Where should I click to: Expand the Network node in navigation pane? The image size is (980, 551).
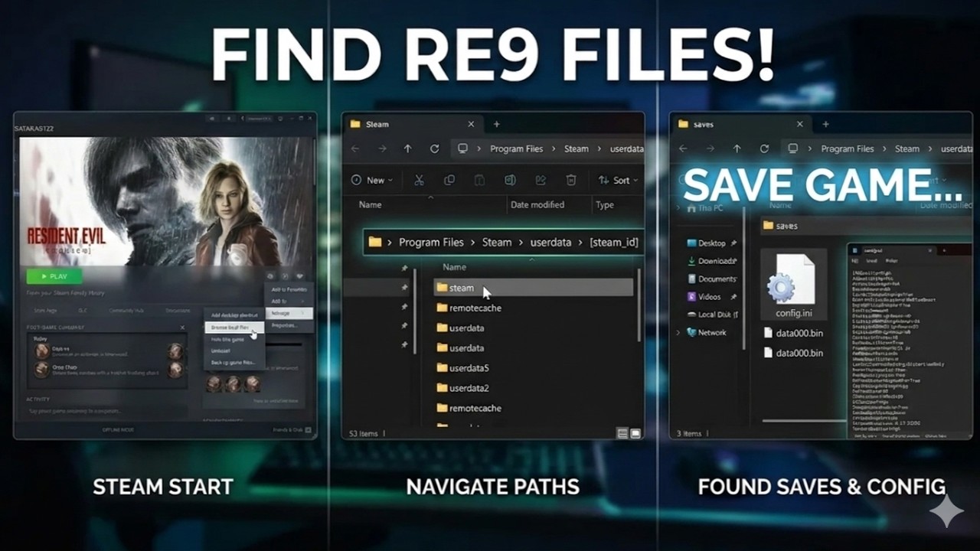click(678, 333)
